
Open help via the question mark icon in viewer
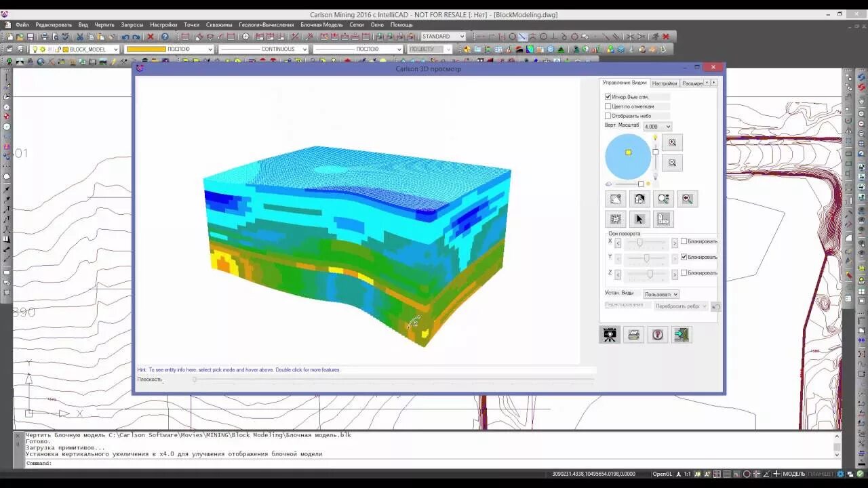[x=658, y=334]
